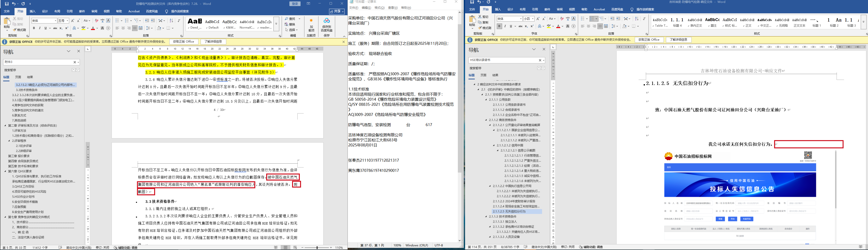Open 选择 dropdown in 谈判文件 ribbon
Viewport: 868px width, 250px height.
[291, 30]
